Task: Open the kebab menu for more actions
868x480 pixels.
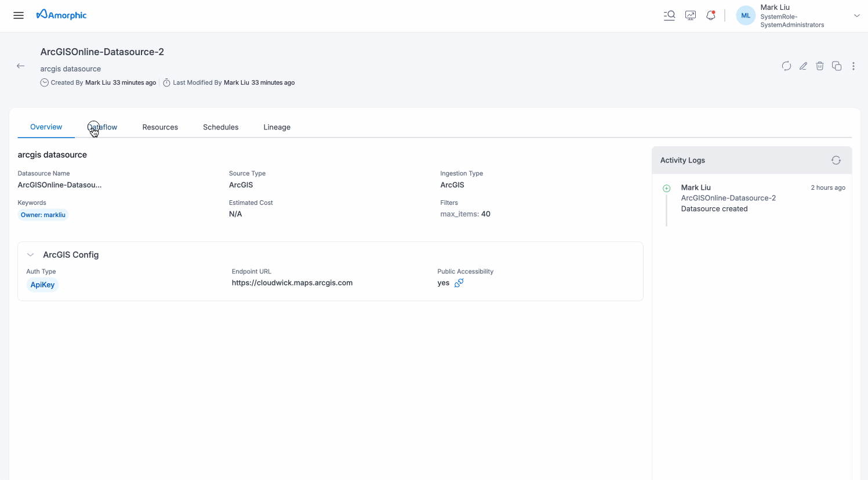Action: [854, 66]
